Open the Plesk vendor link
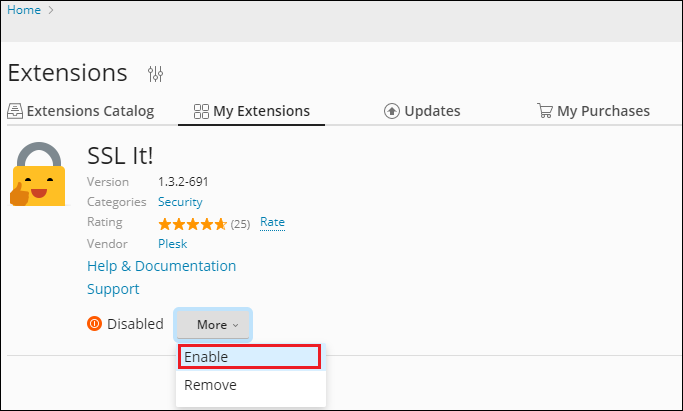 (172, 243)
